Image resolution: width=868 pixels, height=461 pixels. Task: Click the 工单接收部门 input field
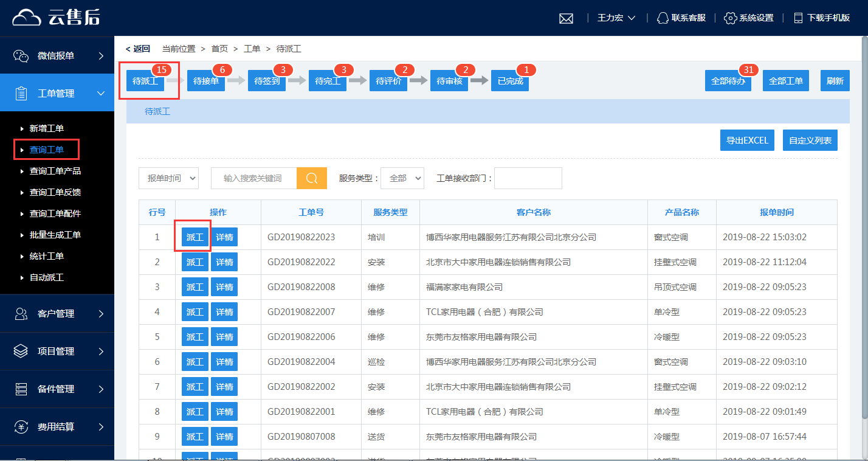tap(528, 178)
